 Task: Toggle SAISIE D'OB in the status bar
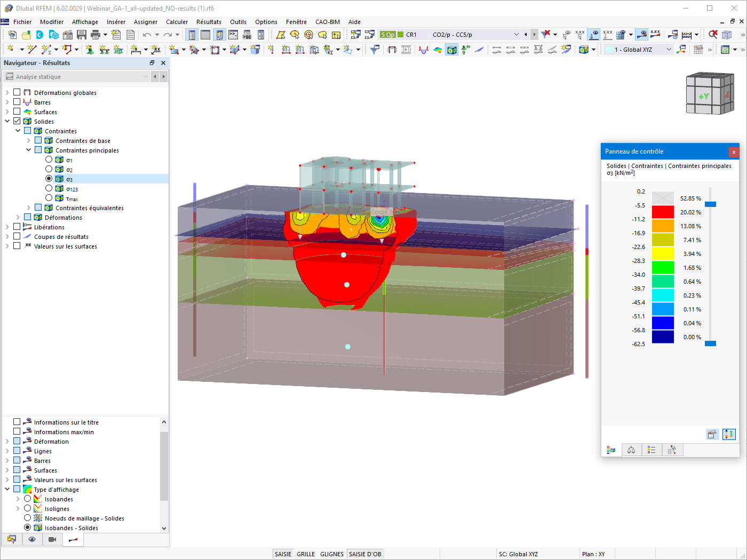[365, 554]
